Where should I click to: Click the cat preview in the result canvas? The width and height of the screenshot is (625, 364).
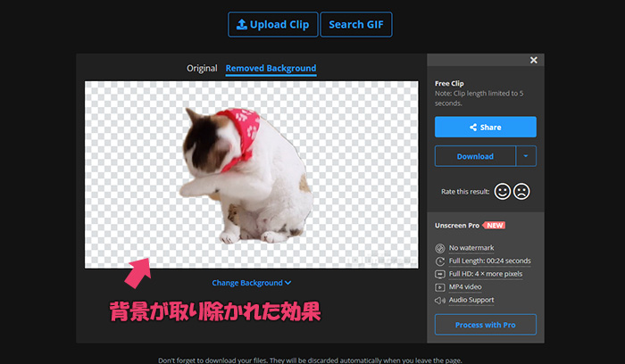[x=246, y=175]
